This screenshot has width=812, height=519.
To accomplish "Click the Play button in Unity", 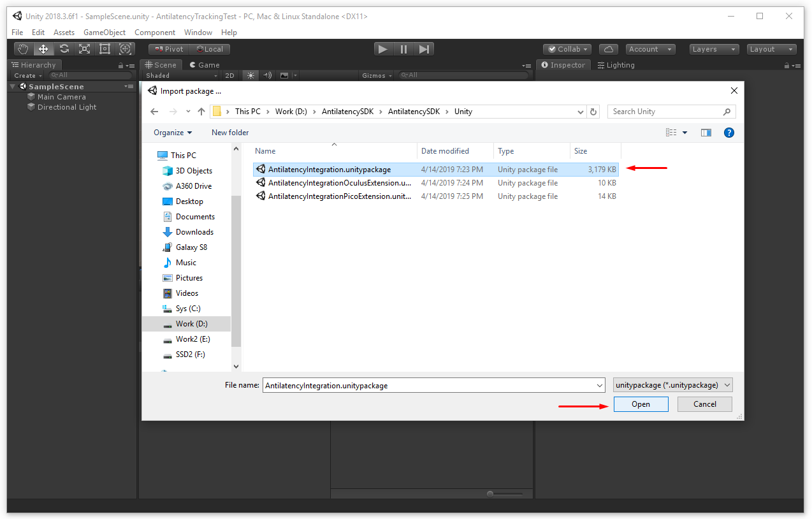I will coord(383,49).
